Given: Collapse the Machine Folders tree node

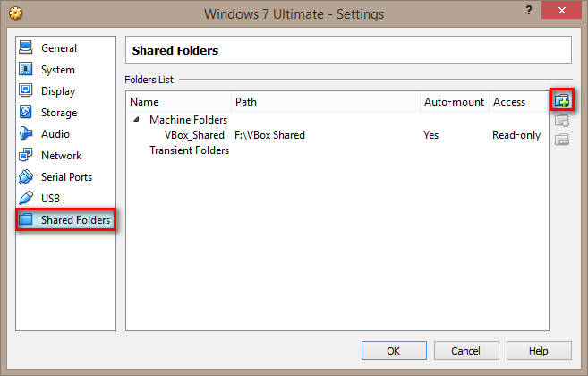Looking at the screenshot, I should click(137, 119).
